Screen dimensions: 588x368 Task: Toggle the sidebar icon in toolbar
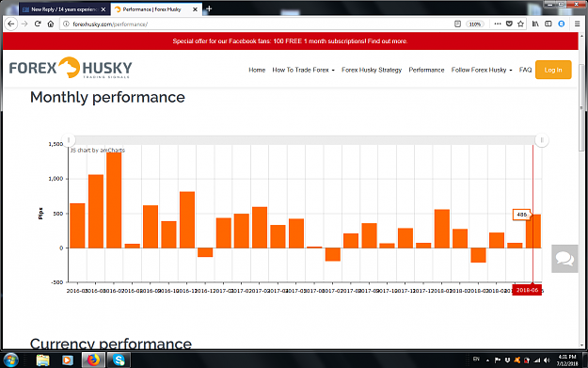click(x=548, y=24)
